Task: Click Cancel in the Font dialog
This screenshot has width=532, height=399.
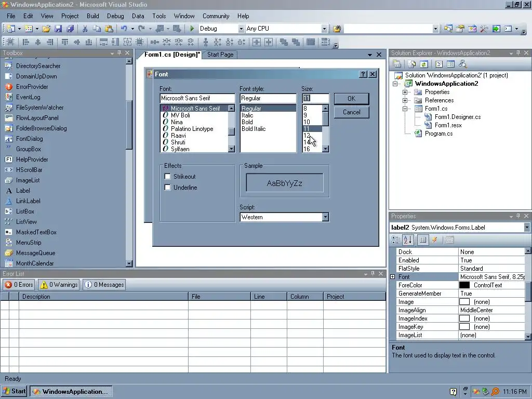Action: pos(352,112)
